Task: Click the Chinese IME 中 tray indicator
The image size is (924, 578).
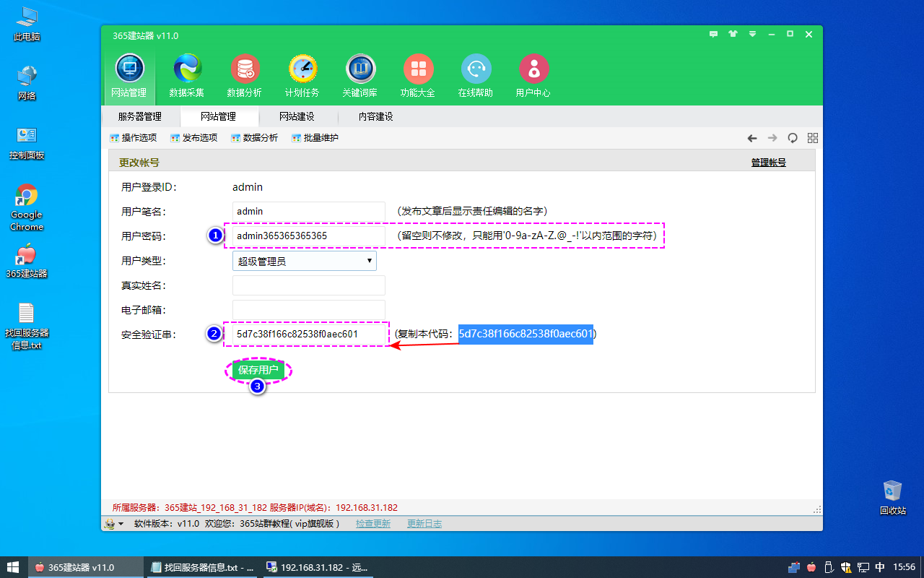Action: tap(880, 567)
